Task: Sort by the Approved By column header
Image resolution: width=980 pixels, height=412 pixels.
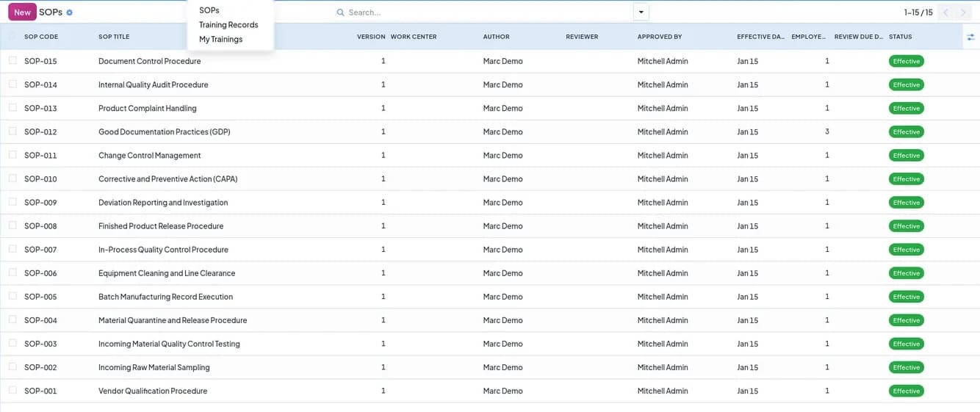Action: 660,37
